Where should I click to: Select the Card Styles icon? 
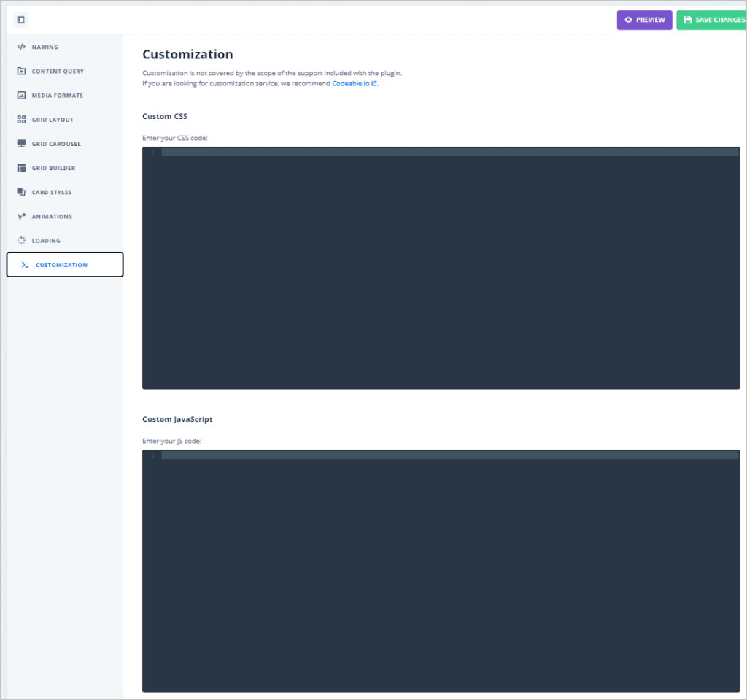21,192
